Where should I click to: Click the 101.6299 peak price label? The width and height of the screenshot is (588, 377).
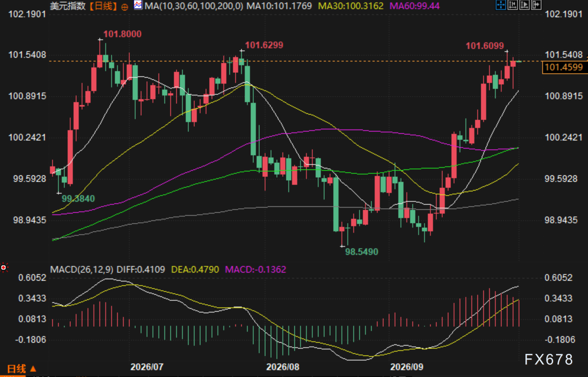tap(264, 45)
